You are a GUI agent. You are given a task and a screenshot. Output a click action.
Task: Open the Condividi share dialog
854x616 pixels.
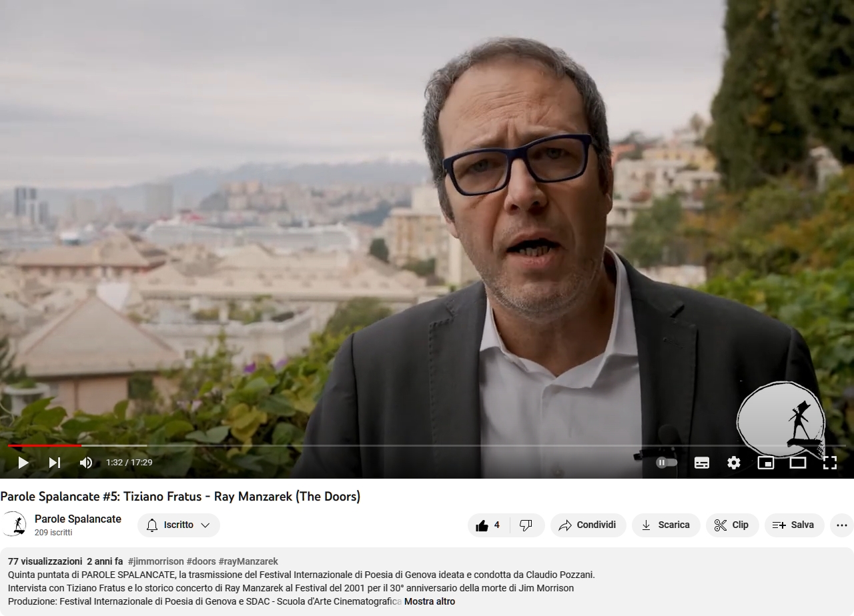click(x=588, y=525)
